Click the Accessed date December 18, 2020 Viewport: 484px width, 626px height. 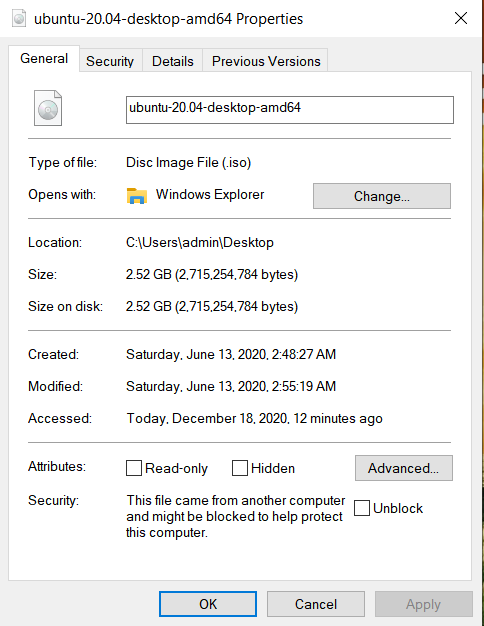(254, 418)
